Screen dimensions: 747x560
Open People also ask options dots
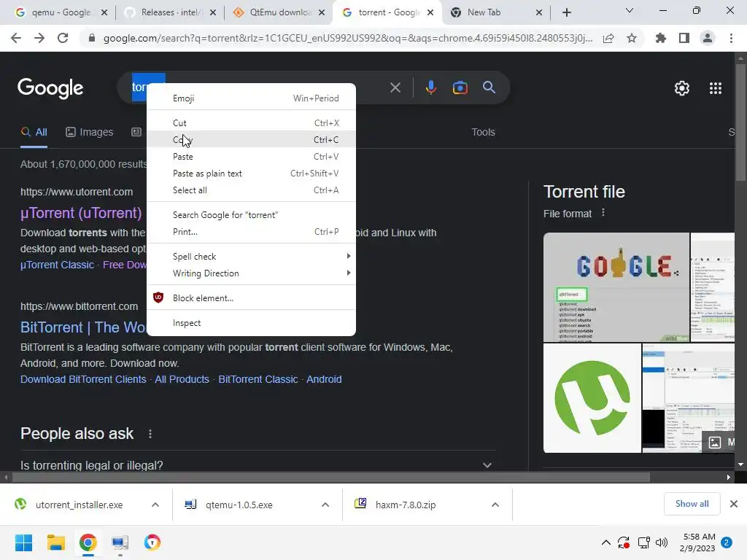click(x=150, y=434)
